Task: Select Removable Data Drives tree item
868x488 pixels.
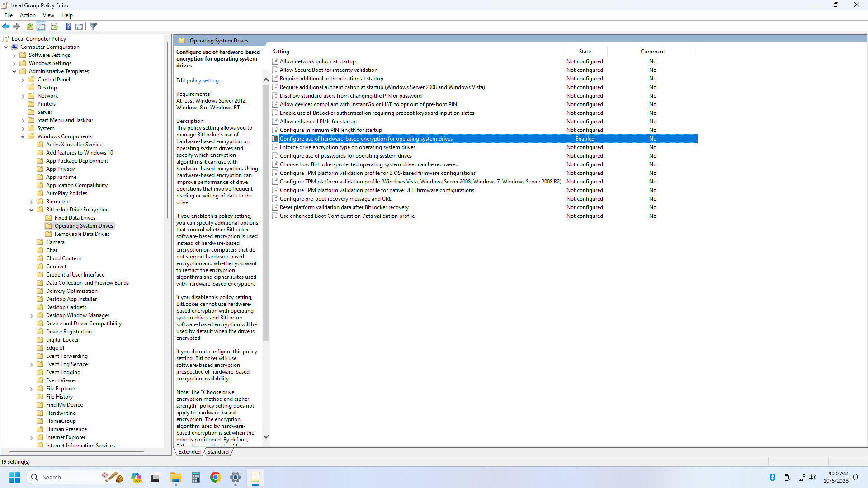Action: (x=82, y=234)
